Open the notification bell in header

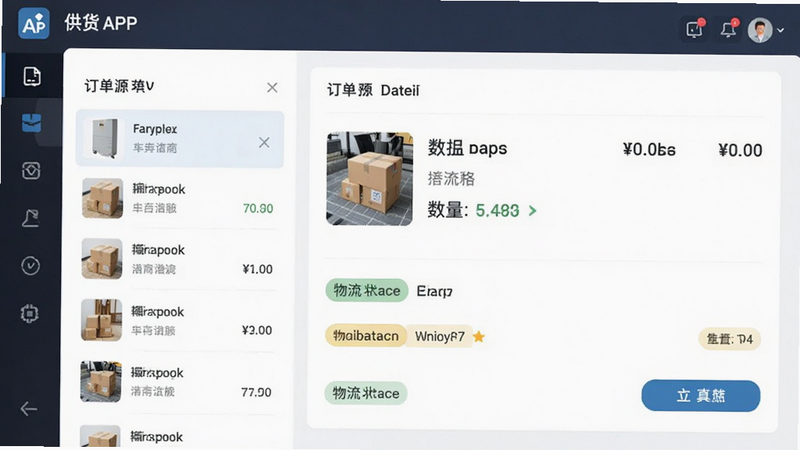(x=729, y=29)
